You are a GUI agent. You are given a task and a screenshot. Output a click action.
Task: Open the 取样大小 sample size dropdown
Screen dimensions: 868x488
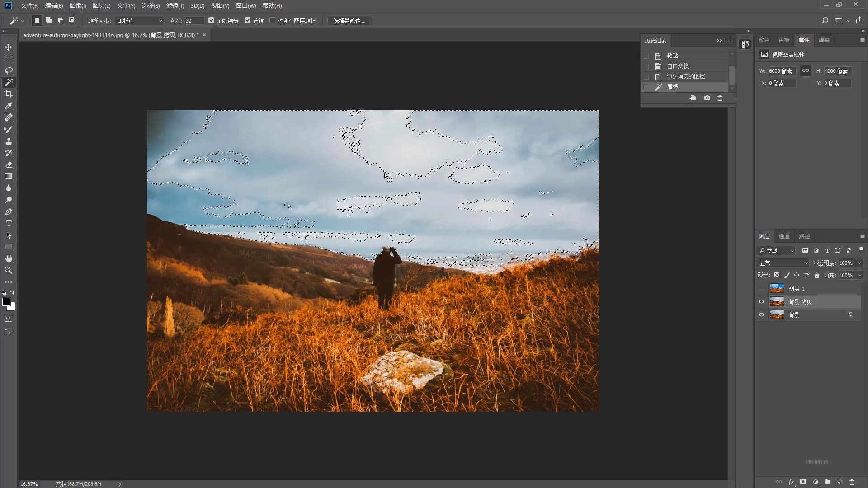click(x=139, y=21)
